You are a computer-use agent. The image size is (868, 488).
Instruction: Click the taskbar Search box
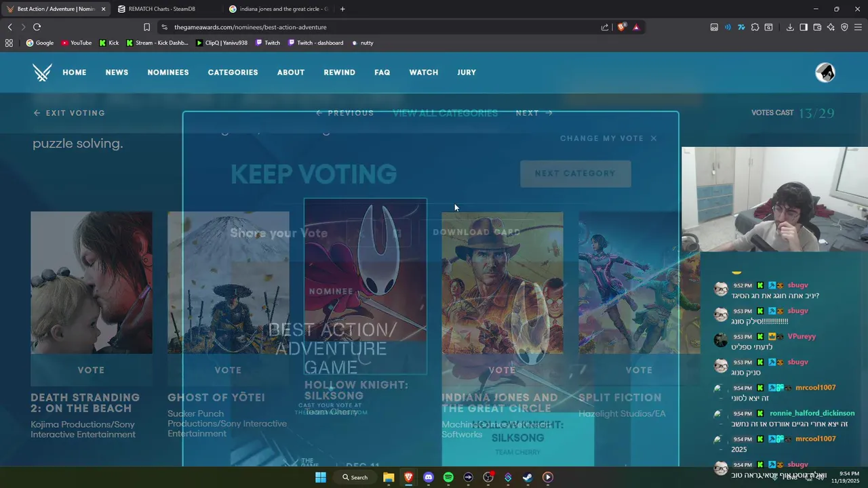pyautogui.click(x=355, y=477)
